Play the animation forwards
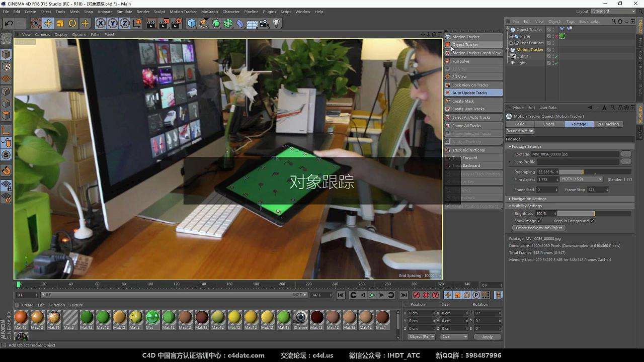 coord(372,295)
